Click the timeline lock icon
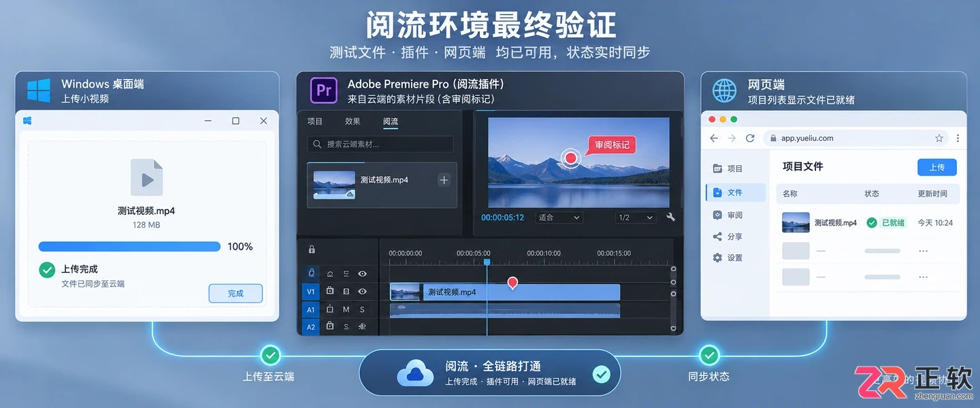The image size is (980, 408). (x=312, y=250)
